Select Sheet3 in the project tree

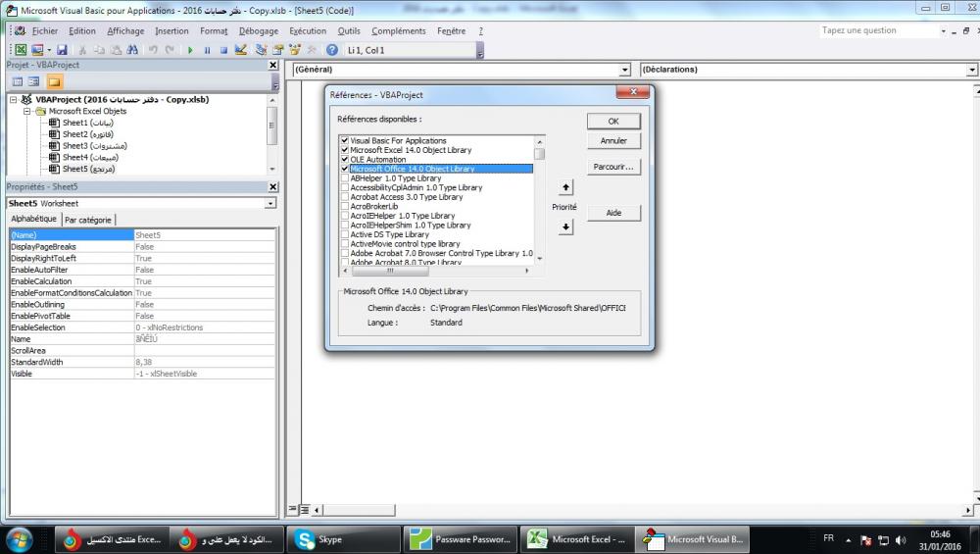[94, 146]
